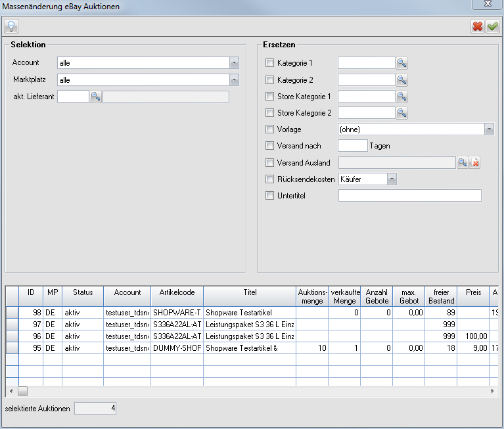
Task: Click the green checkmark confirm icon
Action: (x=492, y=26)
